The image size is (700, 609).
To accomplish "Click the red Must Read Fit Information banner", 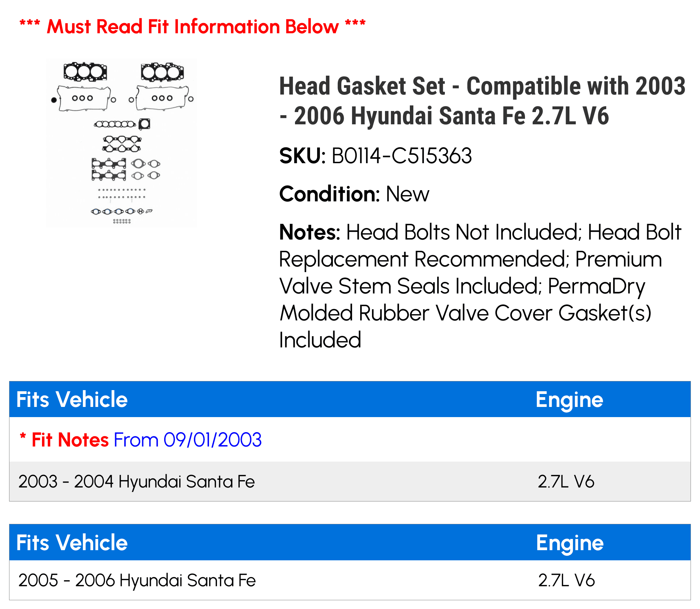I will (x=192, y=27).
